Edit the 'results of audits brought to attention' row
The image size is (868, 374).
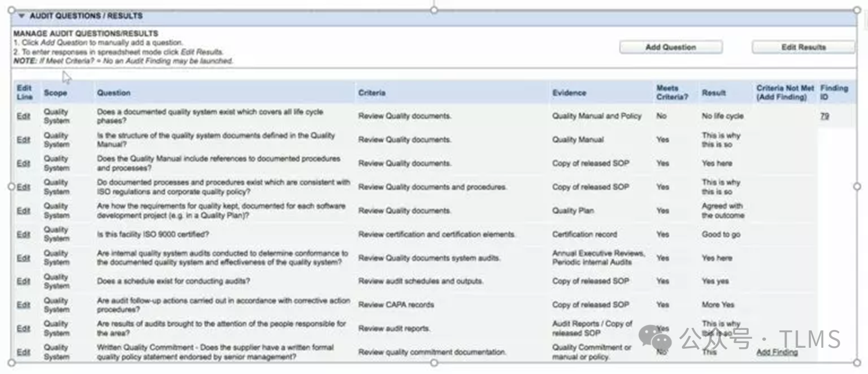pyautogui.click(x=23, y=328)
